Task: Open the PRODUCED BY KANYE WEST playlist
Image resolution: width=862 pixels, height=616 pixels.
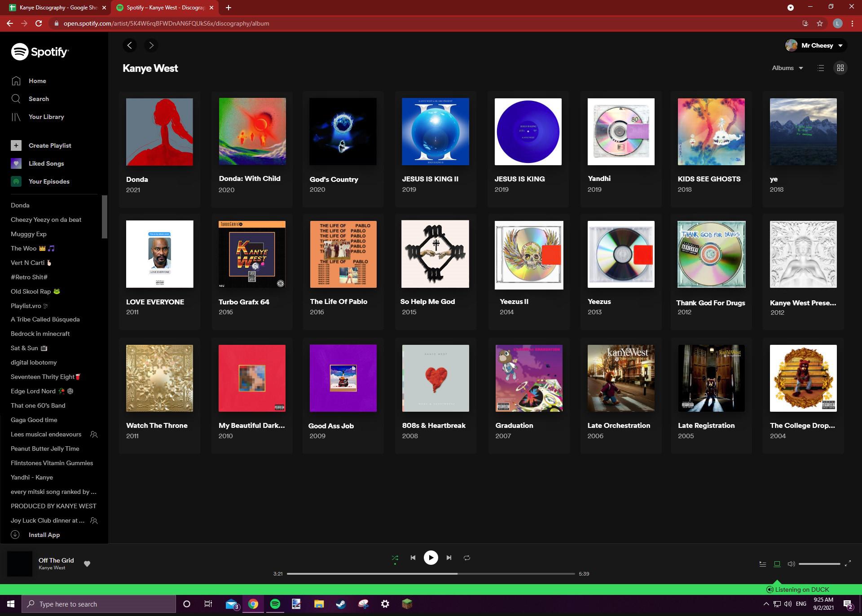Action: (53, 506)
